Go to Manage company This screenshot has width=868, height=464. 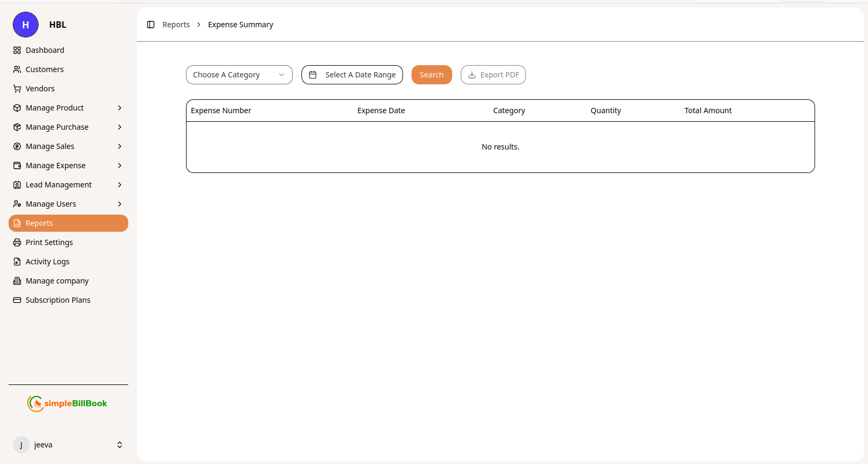(x=57, y=281)
